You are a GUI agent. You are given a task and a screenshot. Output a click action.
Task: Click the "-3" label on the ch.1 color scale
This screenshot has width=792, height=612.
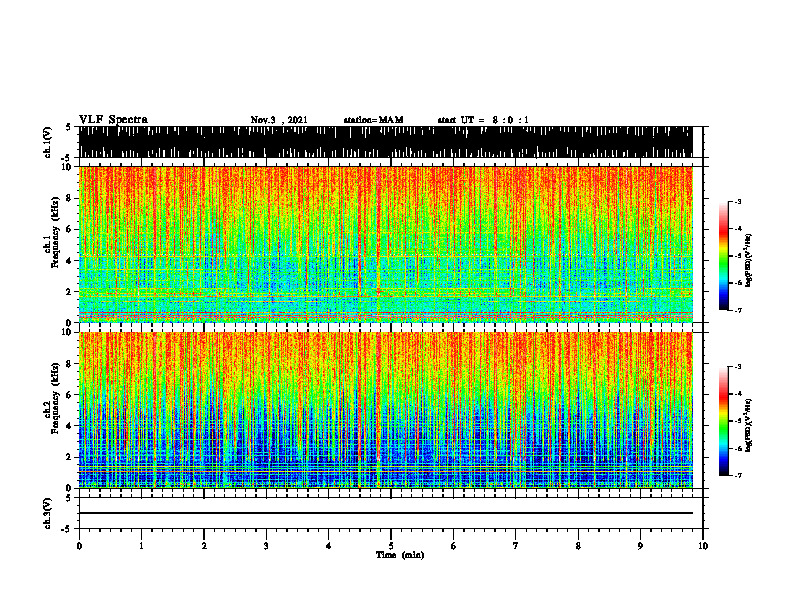click(738, 202)
